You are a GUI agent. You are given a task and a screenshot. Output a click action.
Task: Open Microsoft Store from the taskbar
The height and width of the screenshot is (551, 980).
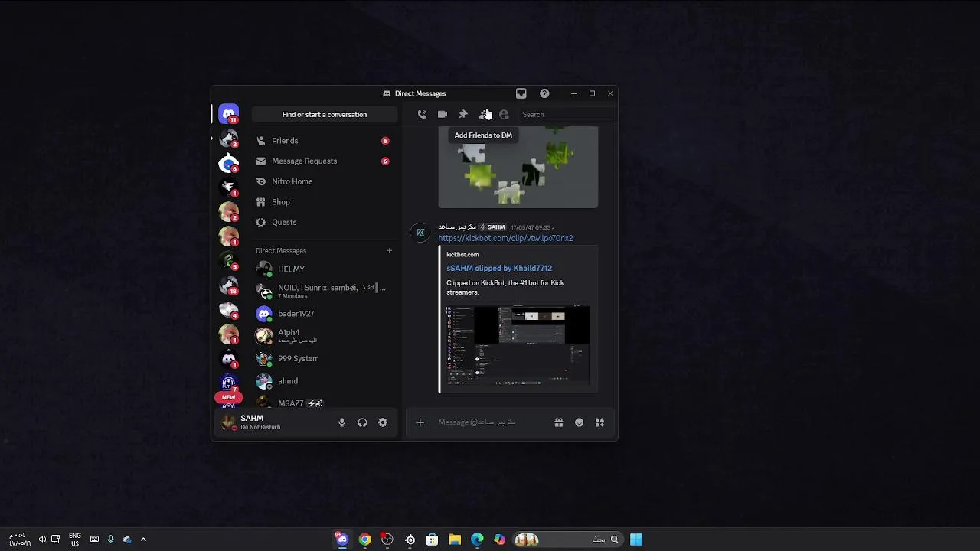[432, 540]
